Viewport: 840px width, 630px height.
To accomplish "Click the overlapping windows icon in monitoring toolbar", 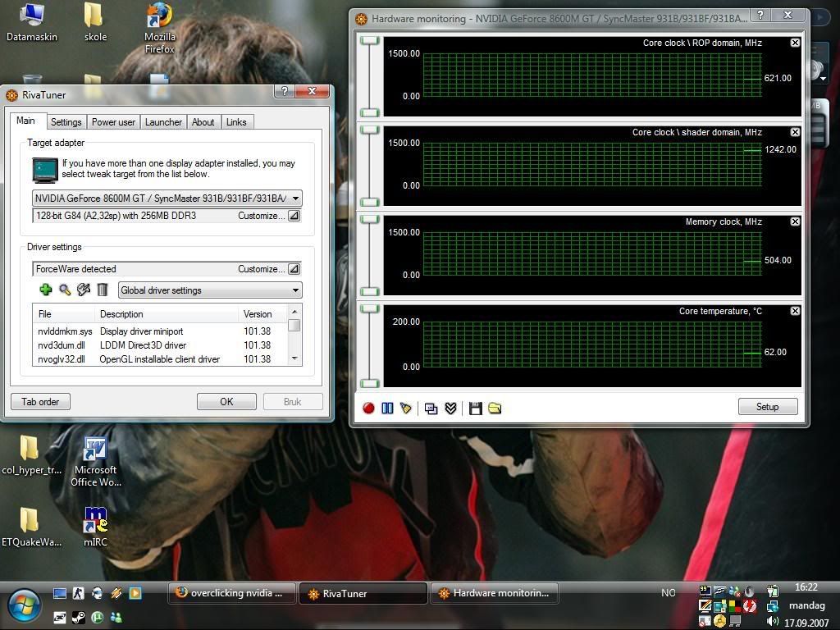I will [431, 409].
